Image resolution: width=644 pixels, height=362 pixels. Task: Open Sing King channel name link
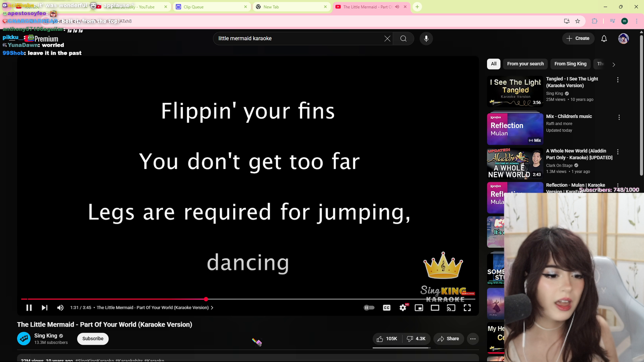pos(46,335)
